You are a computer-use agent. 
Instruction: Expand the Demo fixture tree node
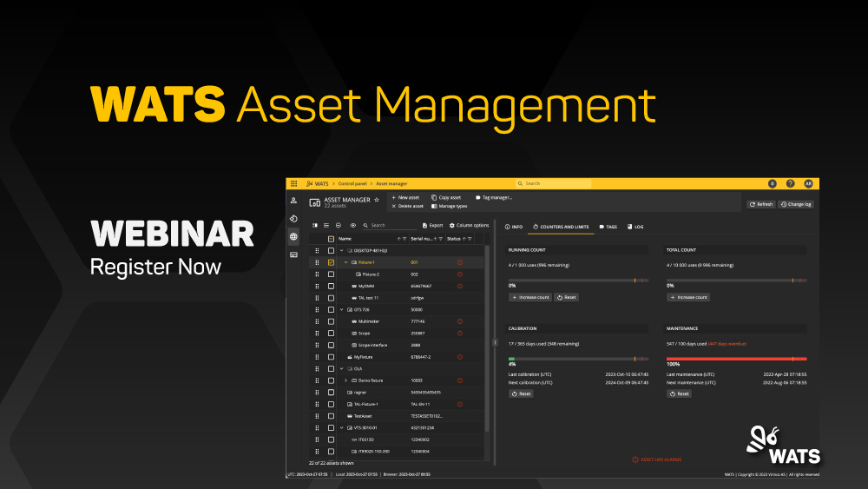click(346, 381)
